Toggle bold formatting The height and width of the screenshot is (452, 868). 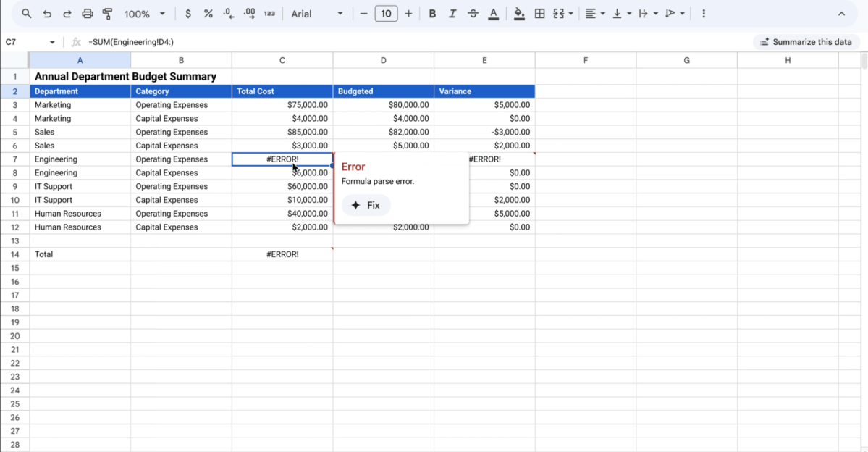click(x=432, y=13)
